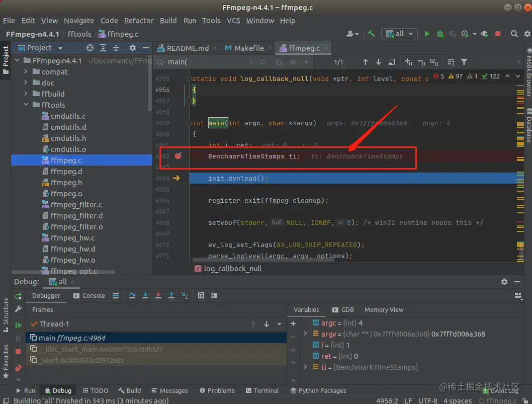Expand the doc folder
Image resolution: width=532 pixels, height=404 pixels.
(x=26, y=83)
